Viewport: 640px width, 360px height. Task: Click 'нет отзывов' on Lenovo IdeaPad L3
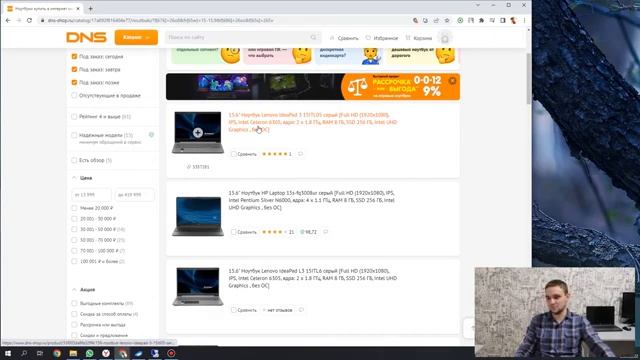(x=278, y=310)
